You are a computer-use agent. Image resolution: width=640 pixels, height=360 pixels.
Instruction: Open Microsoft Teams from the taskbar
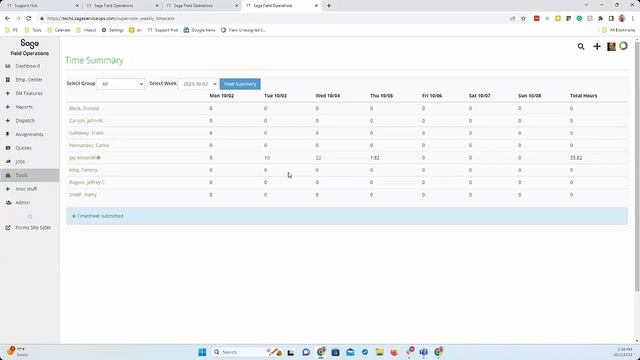pos(424,352)
